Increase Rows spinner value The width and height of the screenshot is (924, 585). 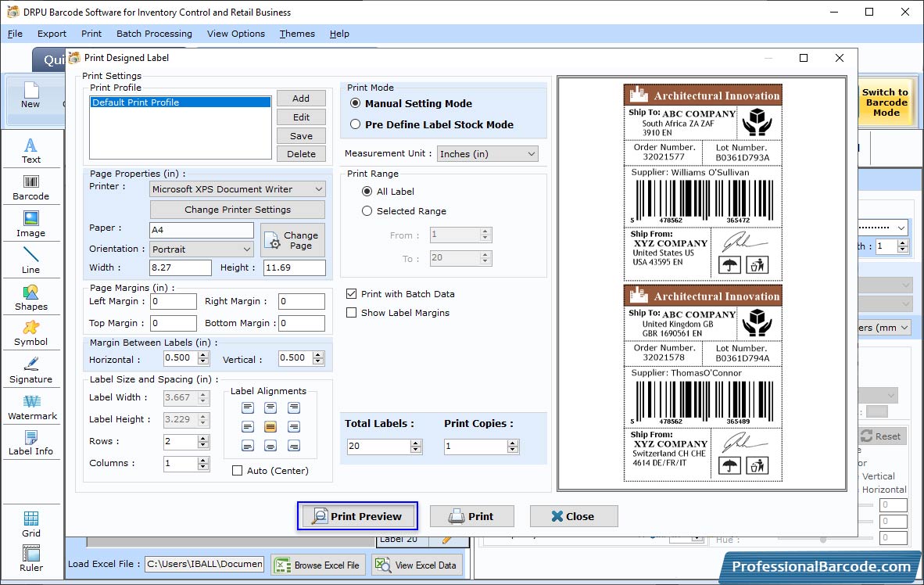203,438
